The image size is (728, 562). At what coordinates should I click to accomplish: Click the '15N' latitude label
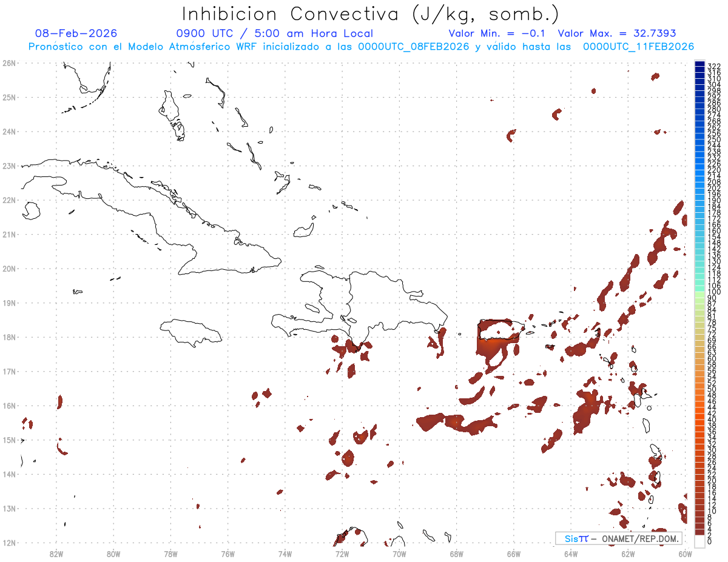[8, 440]
